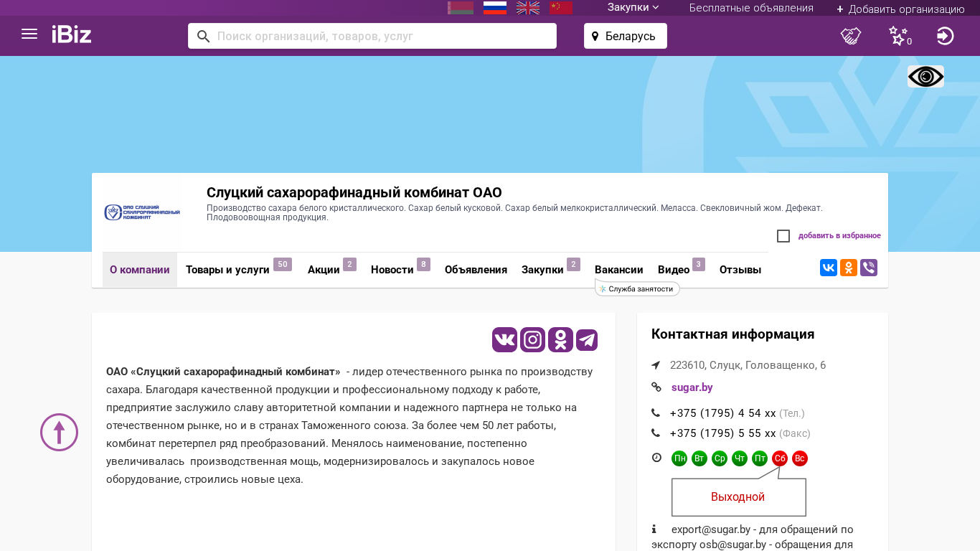The image size is (980, 551).
Task: Select Wednesday (Ср) schedule dot
Action: [x=720, y=458]
